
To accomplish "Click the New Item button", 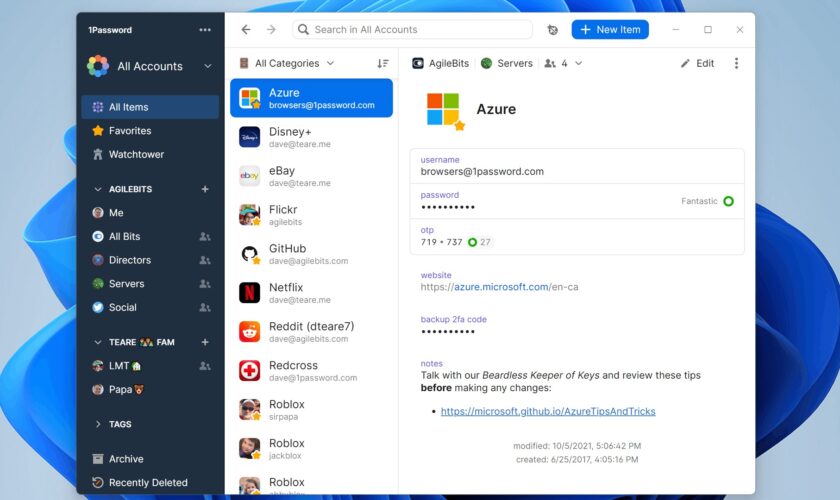I will [x=610, y=30].
